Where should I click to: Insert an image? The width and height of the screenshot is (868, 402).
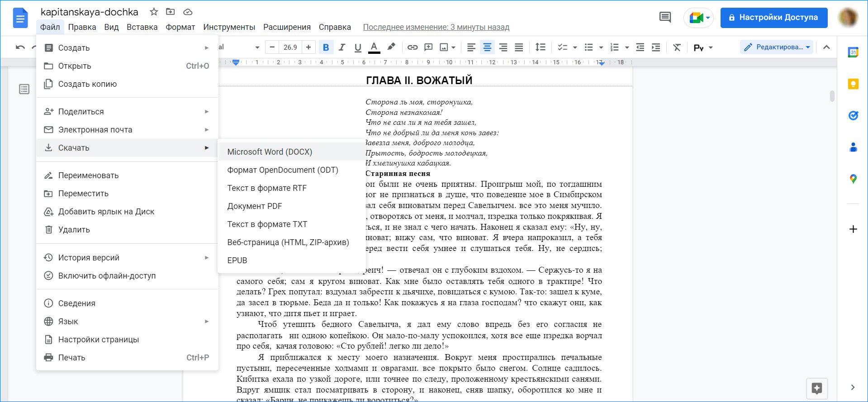444,47
